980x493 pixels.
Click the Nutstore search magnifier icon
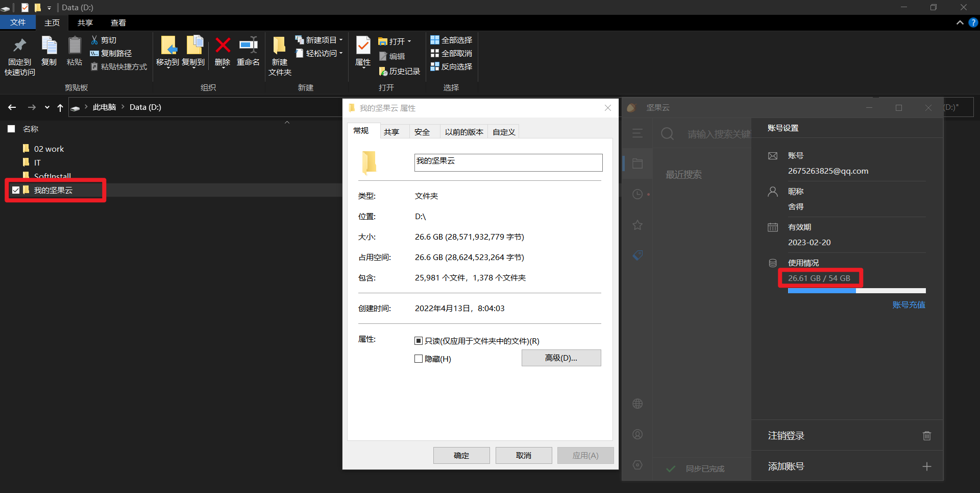pos(667,134)
